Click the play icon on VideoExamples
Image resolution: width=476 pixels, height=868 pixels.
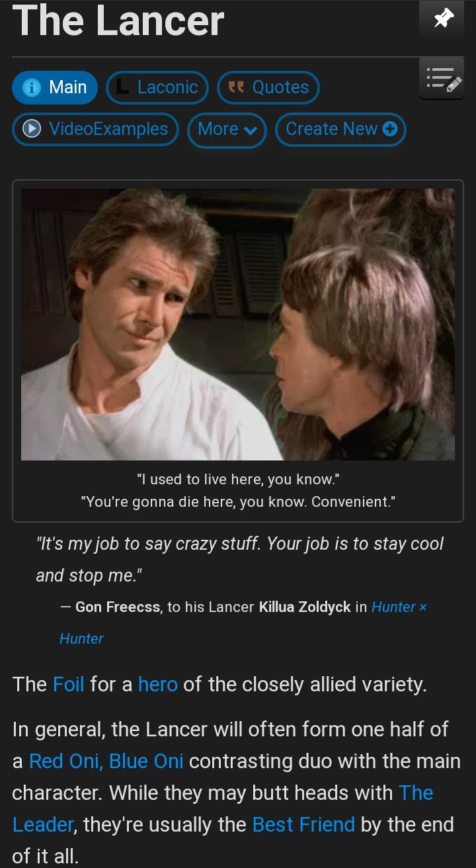(x=32, y=129)
